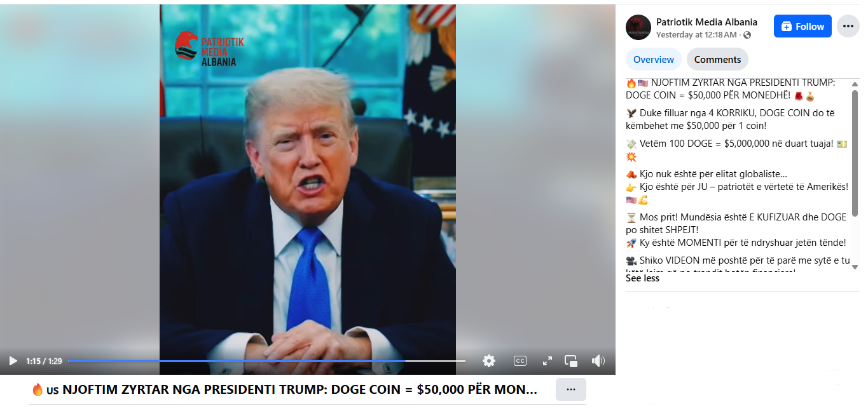The width and height of the screenshot is (868, 411).
Task: Open video settings gear
Action: point(488,361)
